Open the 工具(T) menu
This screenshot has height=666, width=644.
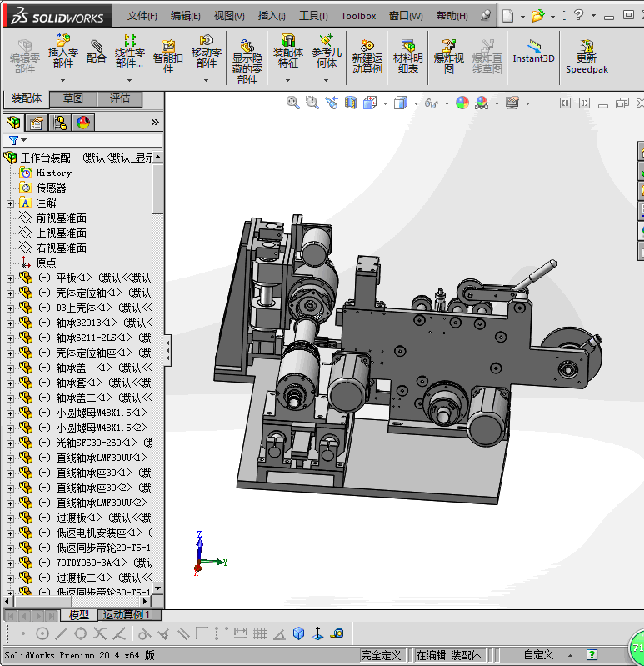point(313,16)
